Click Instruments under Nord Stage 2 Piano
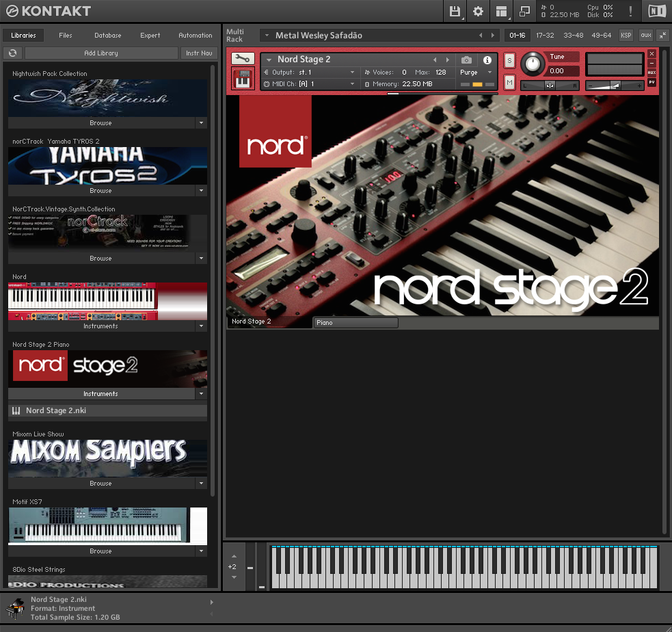The image size is (672, 632). [x=101, y=393]
